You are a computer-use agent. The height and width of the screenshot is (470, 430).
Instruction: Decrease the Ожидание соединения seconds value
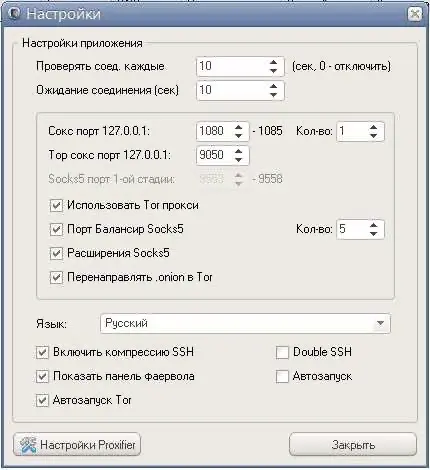tap(273, 95)
